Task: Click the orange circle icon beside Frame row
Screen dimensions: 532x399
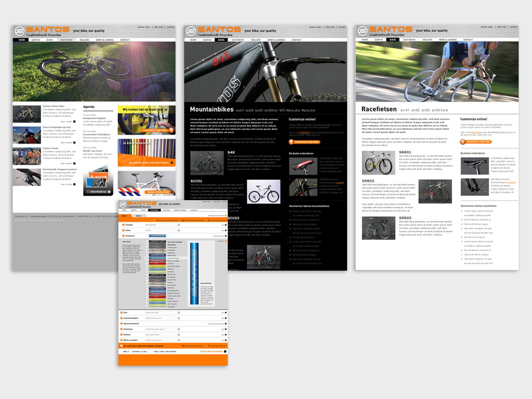Action: click(x=123, y=230)
